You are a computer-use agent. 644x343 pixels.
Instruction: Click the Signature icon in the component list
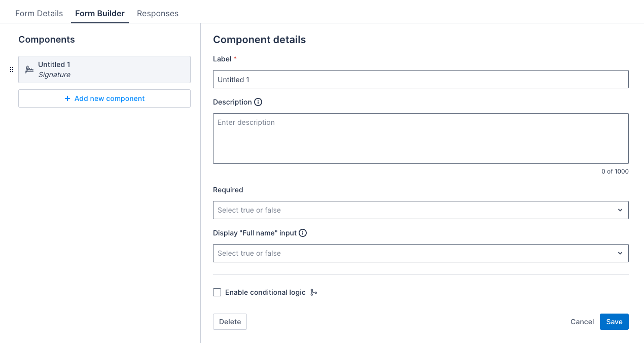click(x=29, y=70)
